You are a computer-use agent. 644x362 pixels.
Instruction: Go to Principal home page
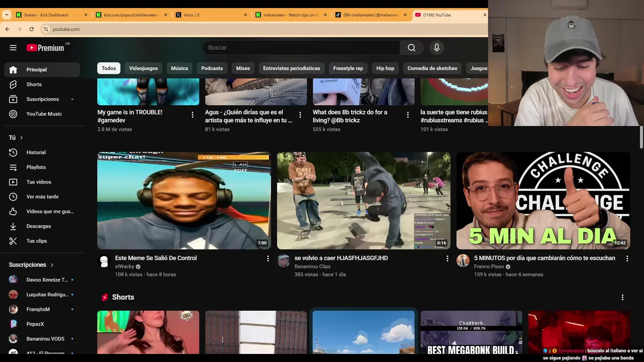coord(42,69)
